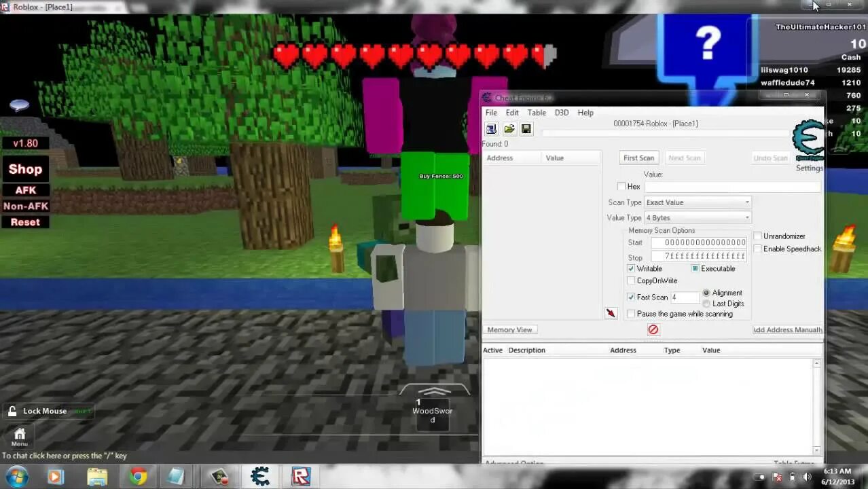Click the system tray volume icon
This screenshot has height=489, width=868.
point(807,477)
